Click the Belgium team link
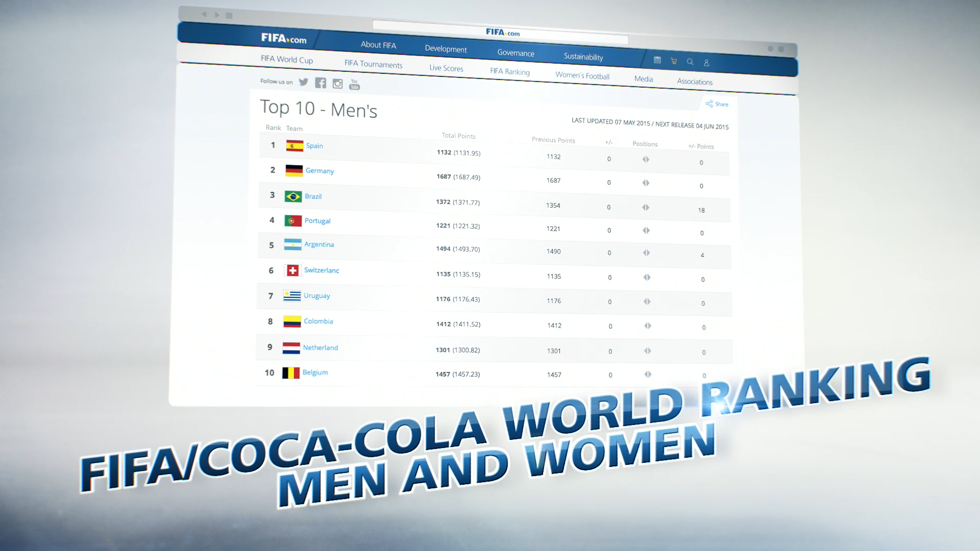 [315, 372]
